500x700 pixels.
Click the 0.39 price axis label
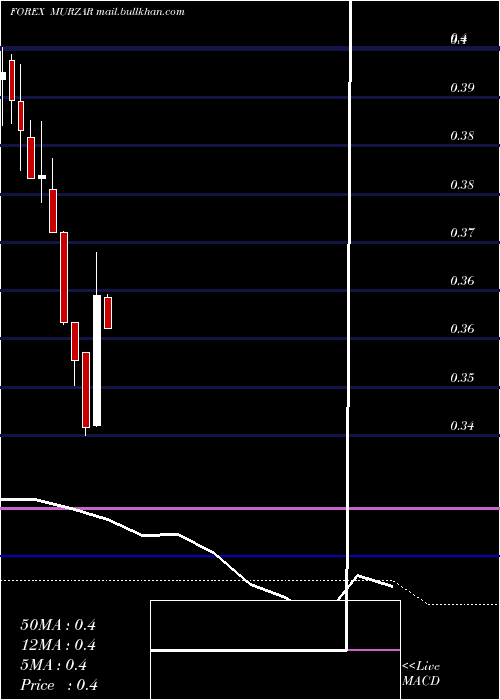pos(462,88)
